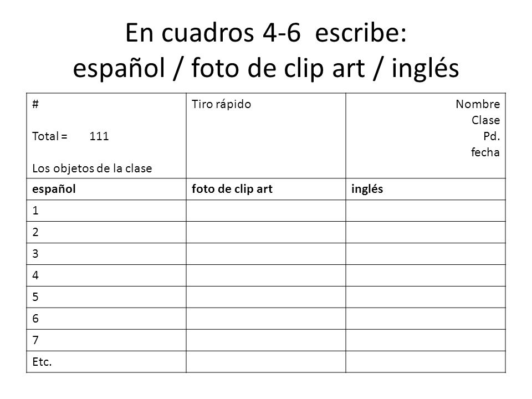Click the cell numbered 4
532x399 pixels.
106,275
